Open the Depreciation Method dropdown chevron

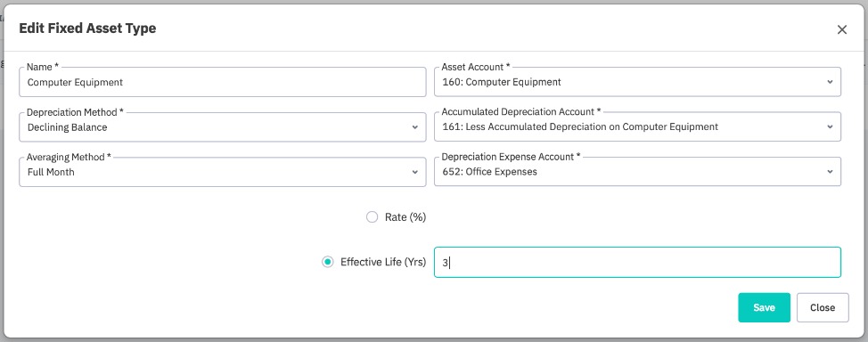pos(414,127)
